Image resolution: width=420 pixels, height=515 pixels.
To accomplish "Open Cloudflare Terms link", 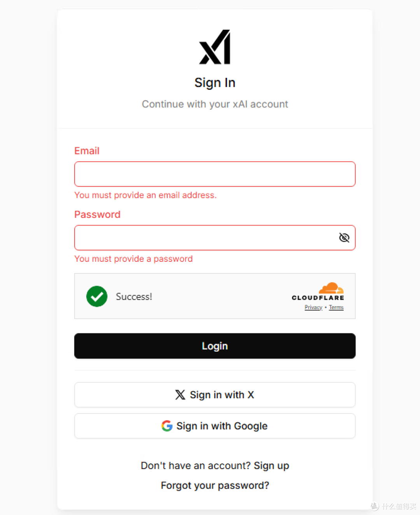I will (x=336, y=307).
